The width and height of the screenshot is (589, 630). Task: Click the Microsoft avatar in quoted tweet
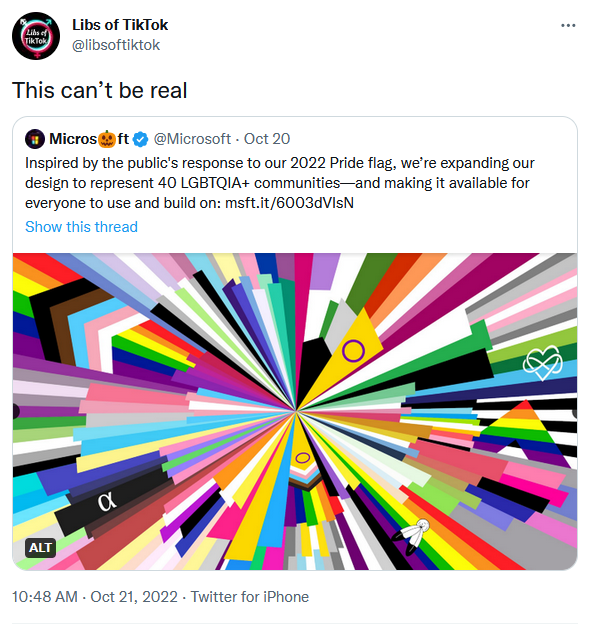point(35,139)
